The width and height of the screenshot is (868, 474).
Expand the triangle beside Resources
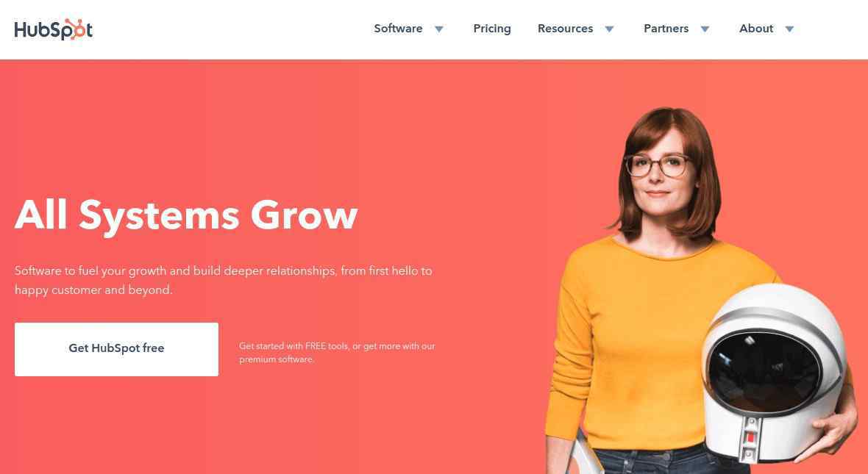click(x=610, y=29)
